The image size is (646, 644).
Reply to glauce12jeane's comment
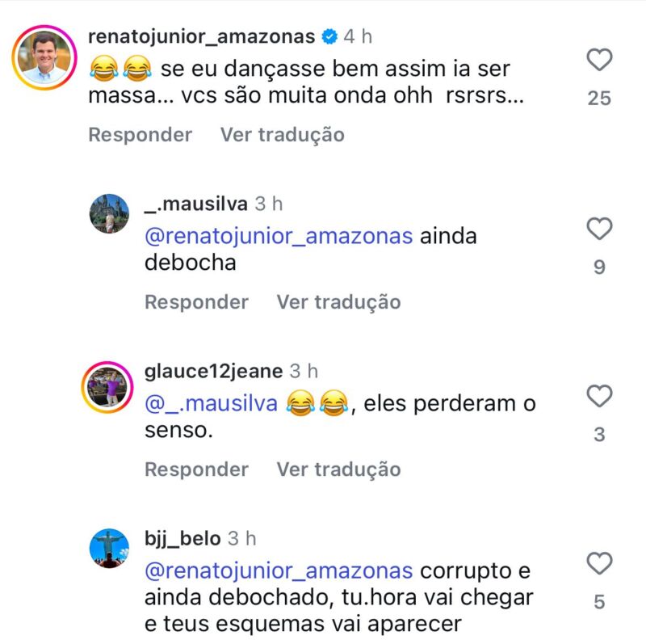(196, 469)
